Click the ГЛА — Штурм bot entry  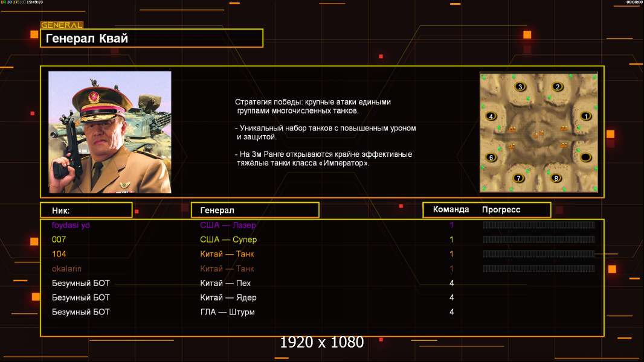click(x=227, y=312)
